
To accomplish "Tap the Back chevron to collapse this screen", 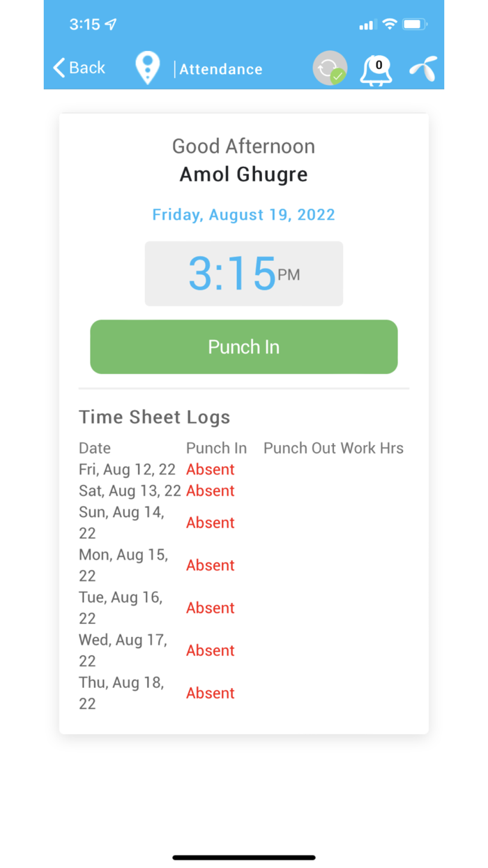I will (59, 68).
